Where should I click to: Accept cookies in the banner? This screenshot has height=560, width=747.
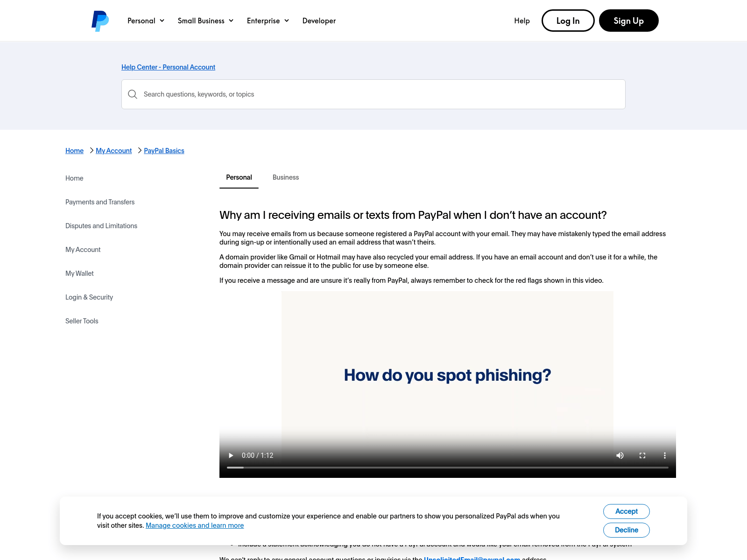click(x=627, y=511)
